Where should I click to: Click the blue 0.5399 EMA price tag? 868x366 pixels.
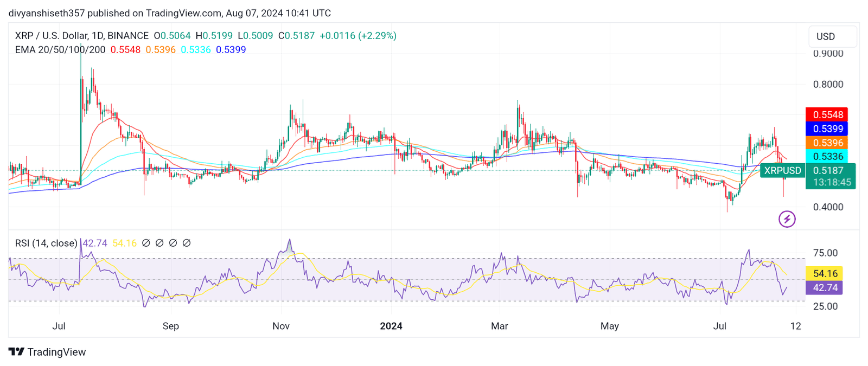click(x=827, y=129)
